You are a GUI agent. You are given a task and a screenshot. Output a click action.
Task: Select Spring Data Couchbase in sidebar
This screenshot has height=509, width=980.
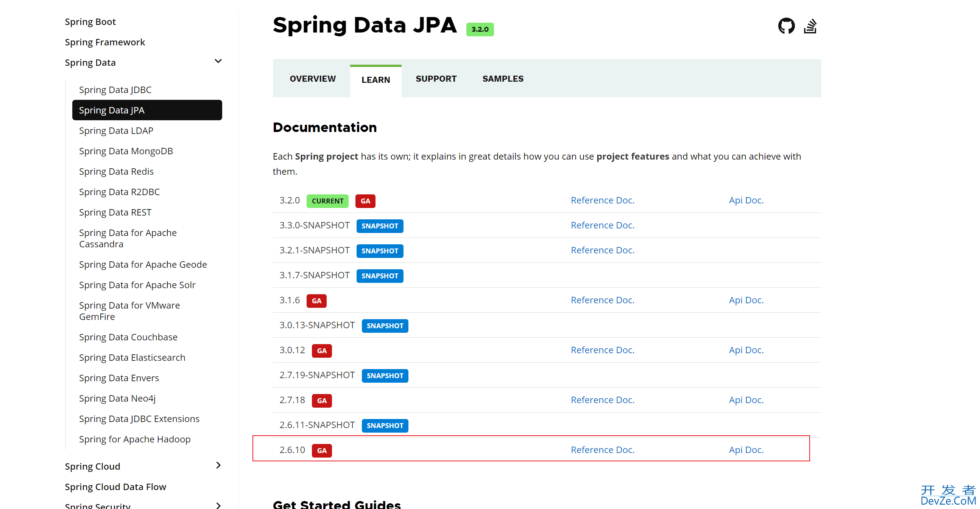[128, 337]
